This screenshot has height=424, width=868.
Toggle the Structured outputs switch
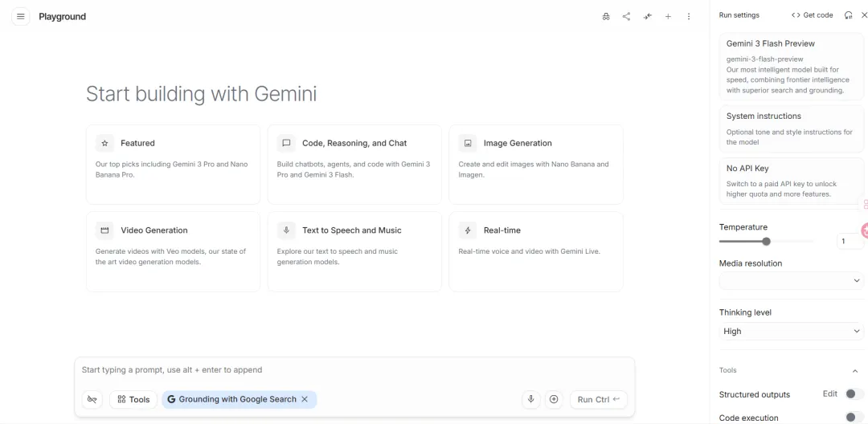(854, 394)
